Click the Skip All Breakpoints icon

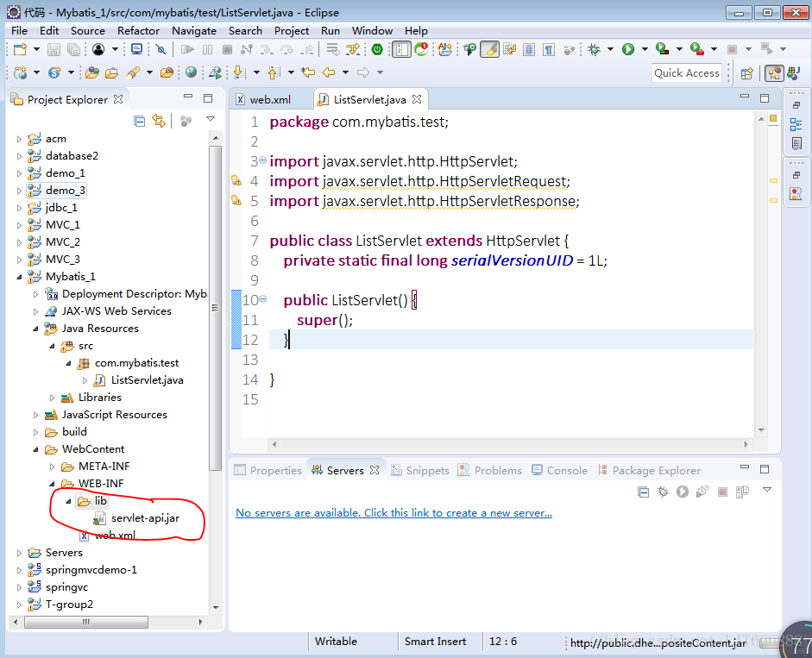pos(161,50)
